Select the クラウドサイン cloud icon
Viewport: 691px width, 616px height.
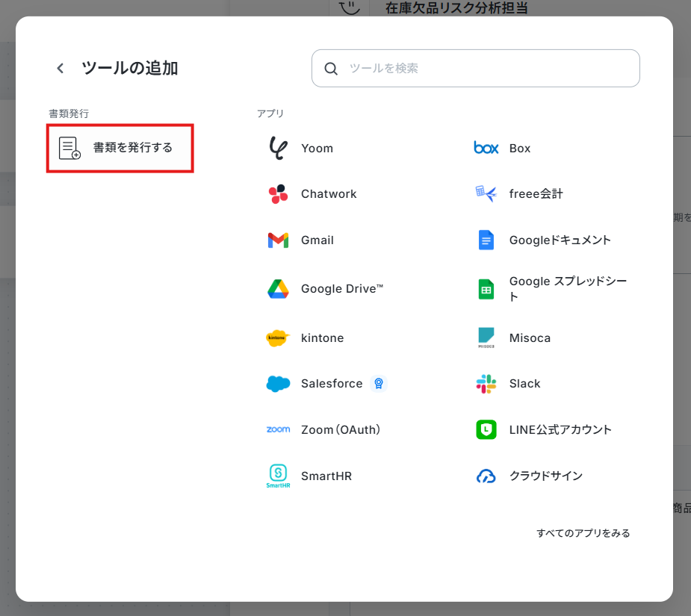(486, 476)
